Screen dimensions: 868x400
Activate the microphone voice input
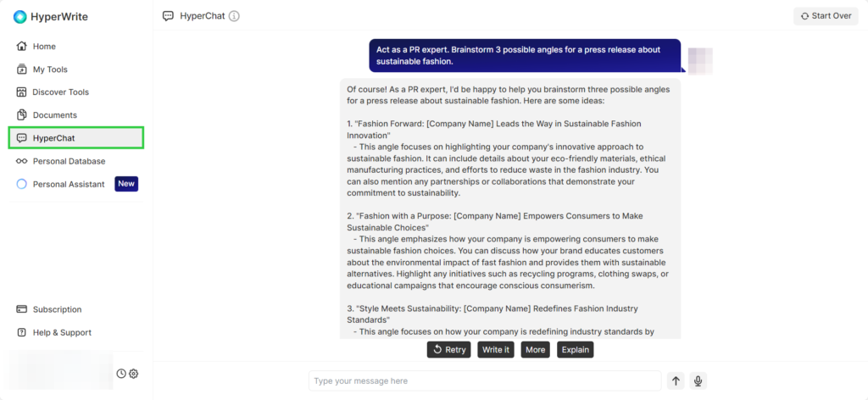698,381
